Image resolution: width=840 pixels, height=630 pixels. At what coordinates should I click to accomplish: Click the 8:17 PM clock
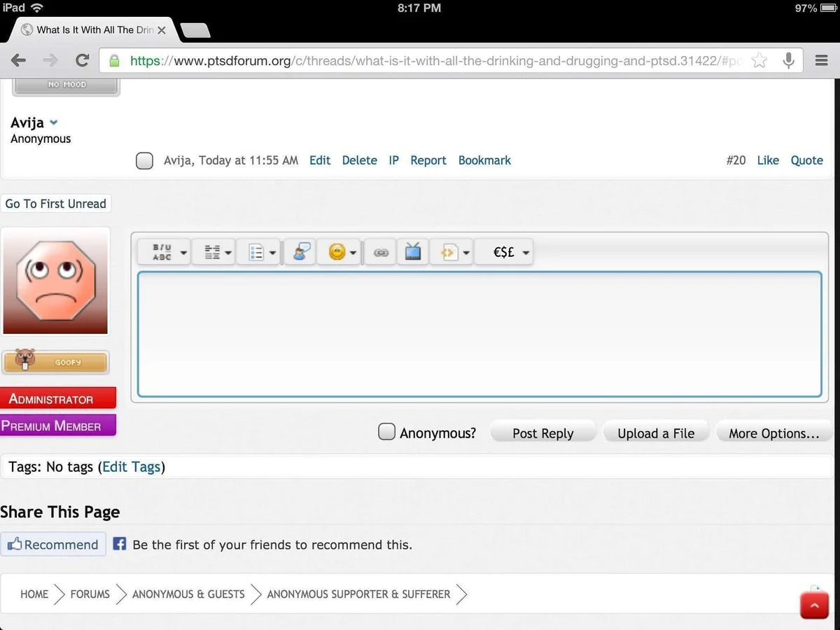(419, 8)
